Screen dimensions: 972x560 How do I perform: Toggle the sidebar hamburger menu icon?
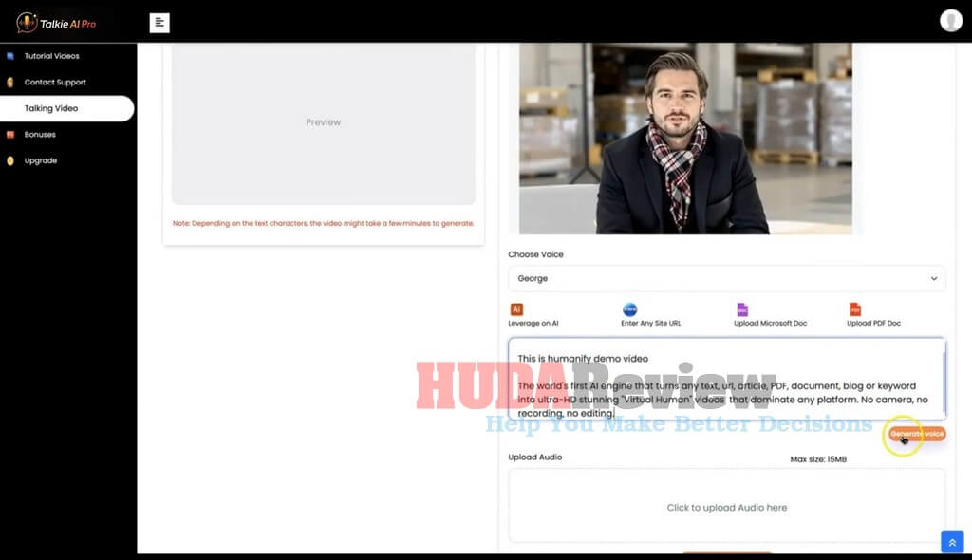click(x=159, y=23)
